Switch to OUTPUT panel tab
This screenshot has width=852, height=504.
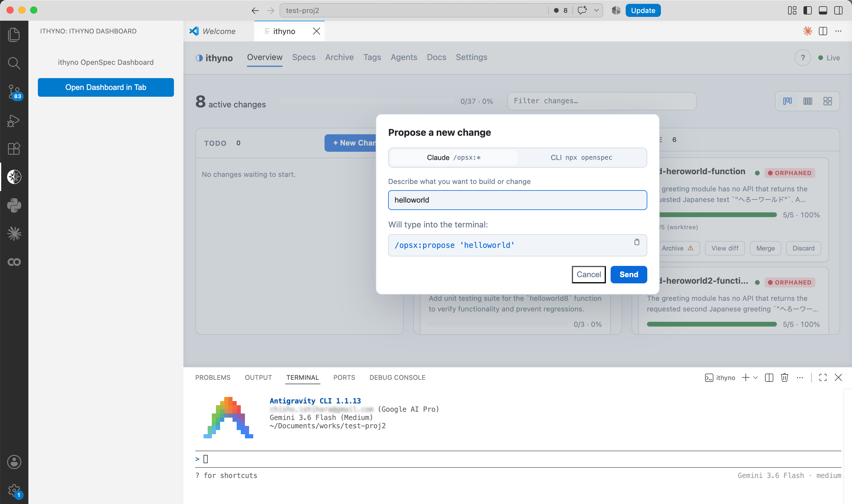[258, 378]
